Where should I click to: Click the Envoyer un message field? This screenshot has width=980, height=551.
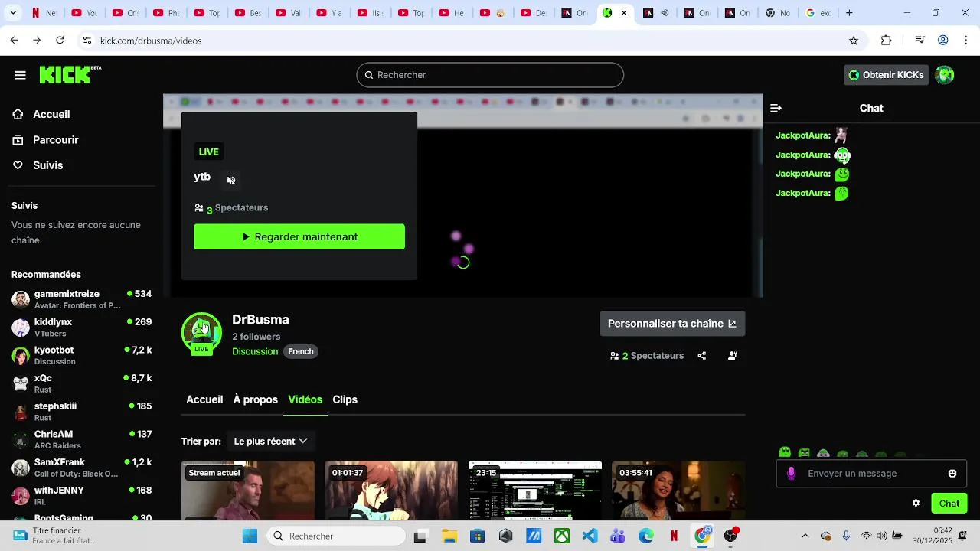871,474
